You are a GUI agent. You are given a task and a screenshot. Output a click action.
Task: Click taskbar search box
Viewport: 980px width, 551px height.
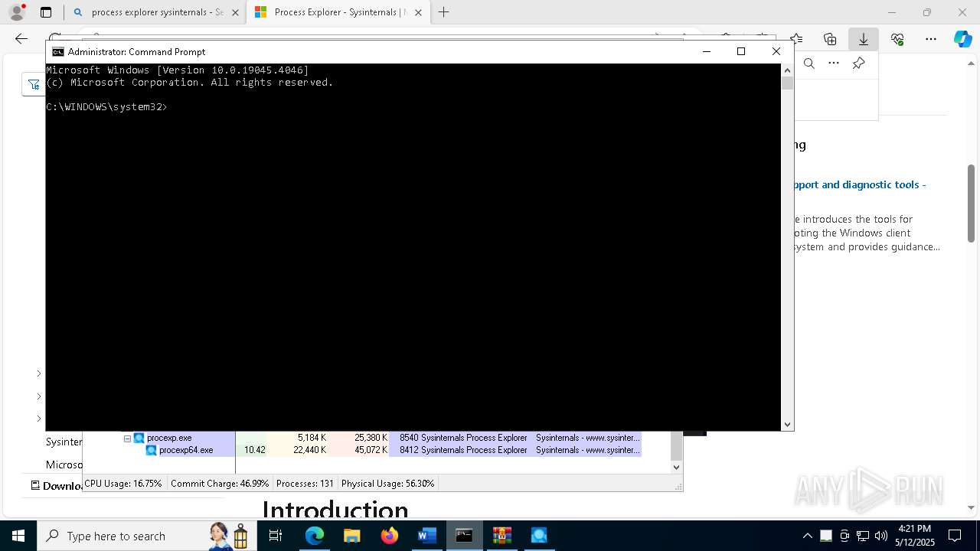[x=145, y=536]
